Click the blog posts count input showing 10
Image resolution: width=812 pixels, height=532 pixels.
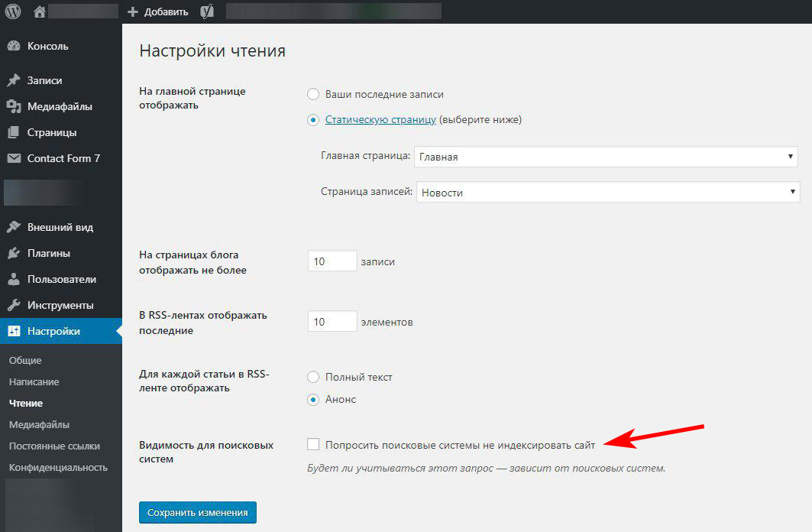[x=332, y=261]
